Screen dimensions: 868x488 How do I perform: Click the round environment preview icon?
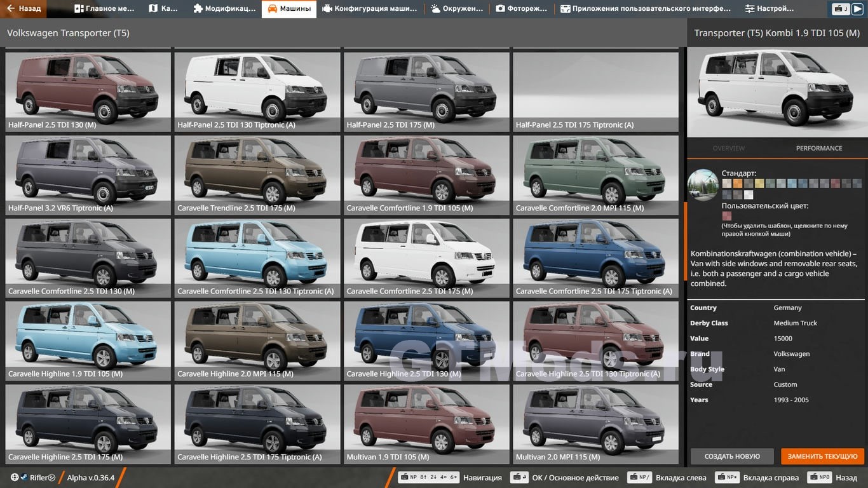click(703, 185)
